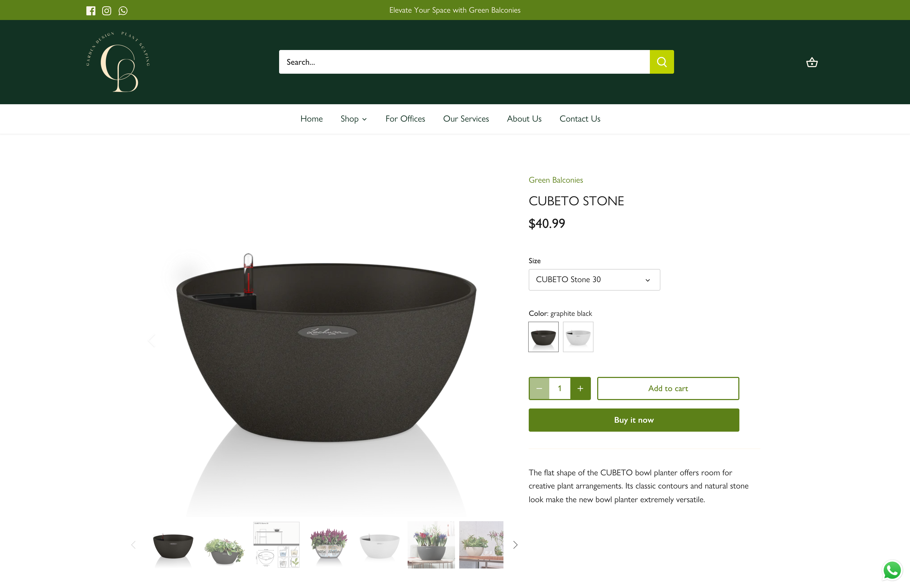Select the graphite black color swatch

543,337
